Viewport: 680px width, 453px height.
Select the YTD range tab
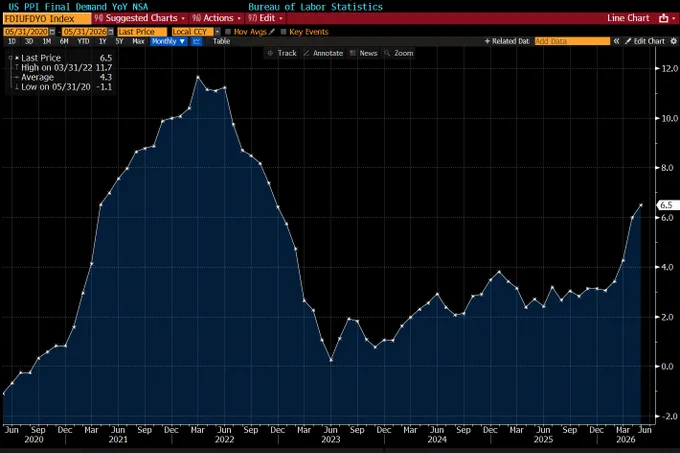(83, 41)
